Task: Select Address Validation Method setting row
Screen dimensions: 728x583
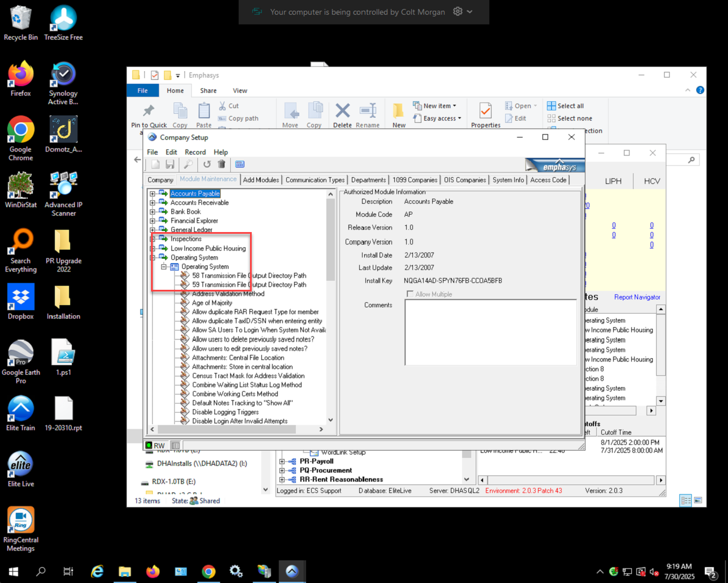Action: (228, 294)
